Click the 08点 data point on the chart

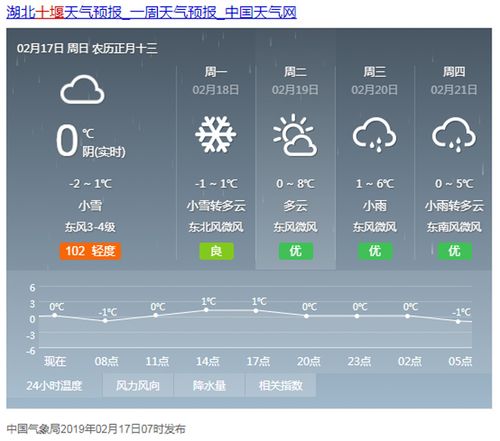tap(105, 321)
